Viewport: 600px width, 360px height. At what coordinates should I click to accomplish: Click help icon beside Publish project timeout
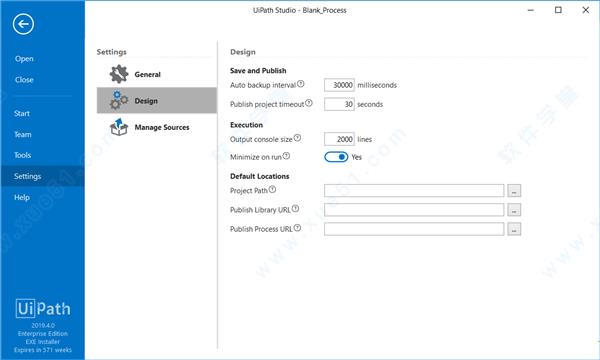(x=309, y=103)
